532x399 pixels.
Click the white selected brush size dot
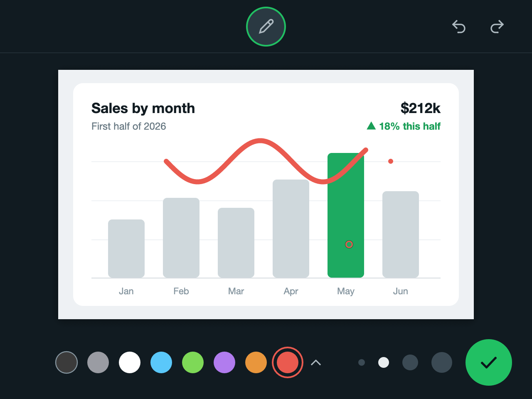[x=384, y=362]
